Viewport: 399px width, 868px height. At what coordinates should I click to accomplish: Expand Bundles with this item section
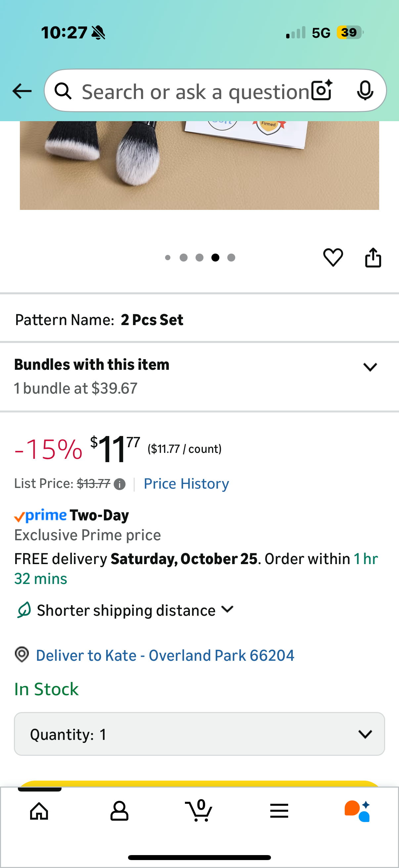pos(370,367)
